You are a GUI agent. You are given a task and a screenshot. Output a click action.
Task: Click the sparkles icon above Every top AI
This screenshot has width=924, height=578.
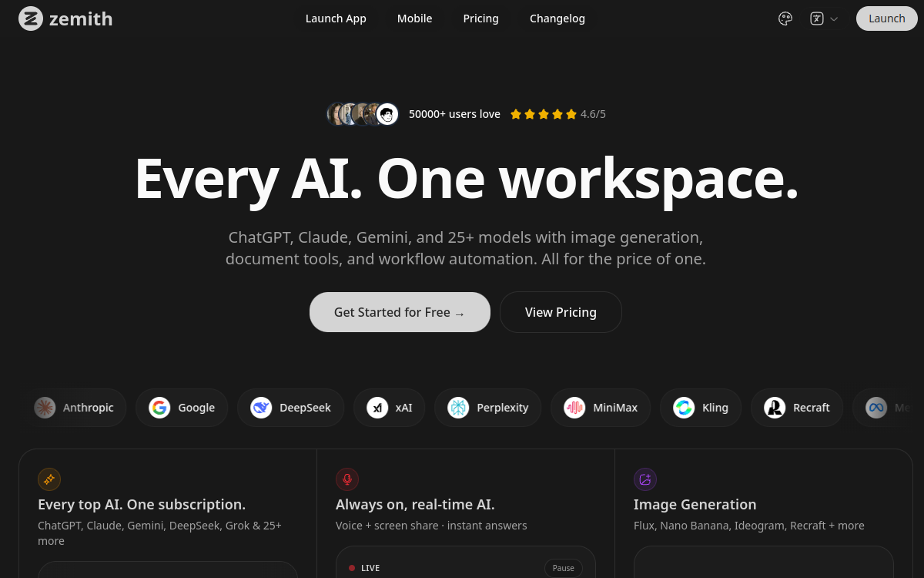[x=49, y=479]
